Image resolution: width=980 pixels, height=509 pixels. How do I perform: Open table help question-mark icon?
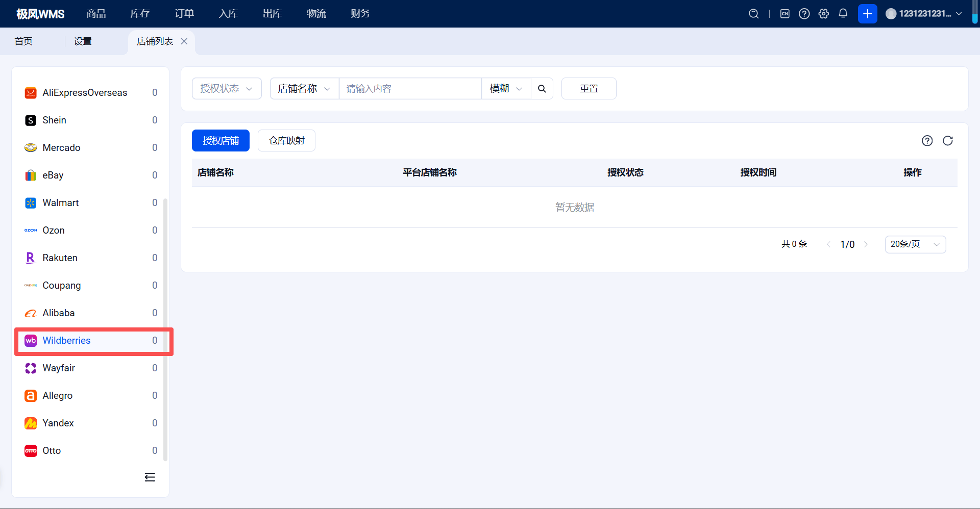point(927,141)
